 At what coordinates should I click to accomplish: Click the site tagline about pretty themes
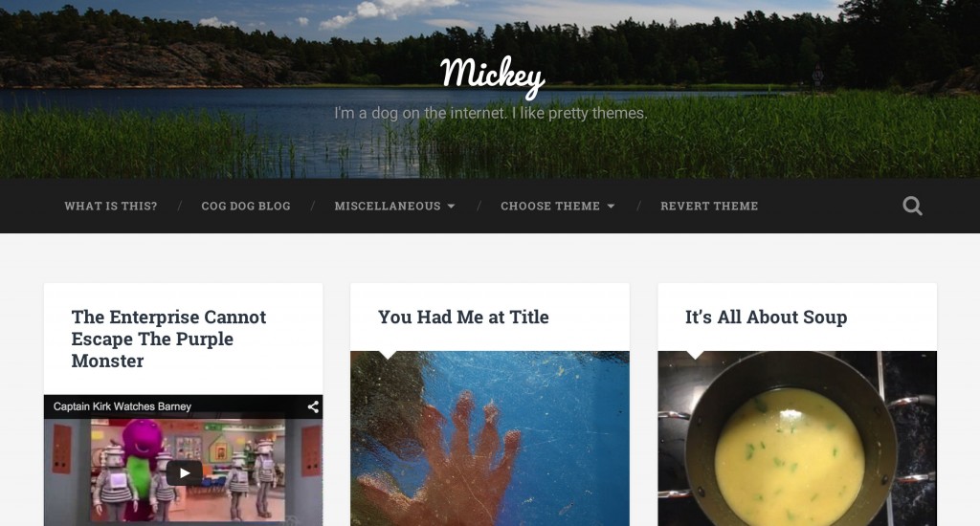coord(490,113)
